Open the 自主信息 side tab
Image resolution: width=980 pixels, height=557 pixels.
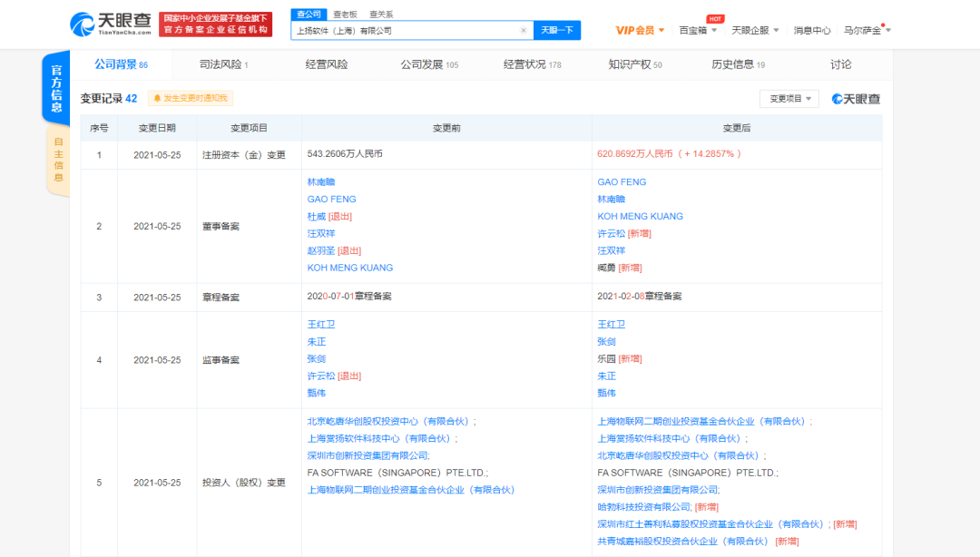coord(58,160)
